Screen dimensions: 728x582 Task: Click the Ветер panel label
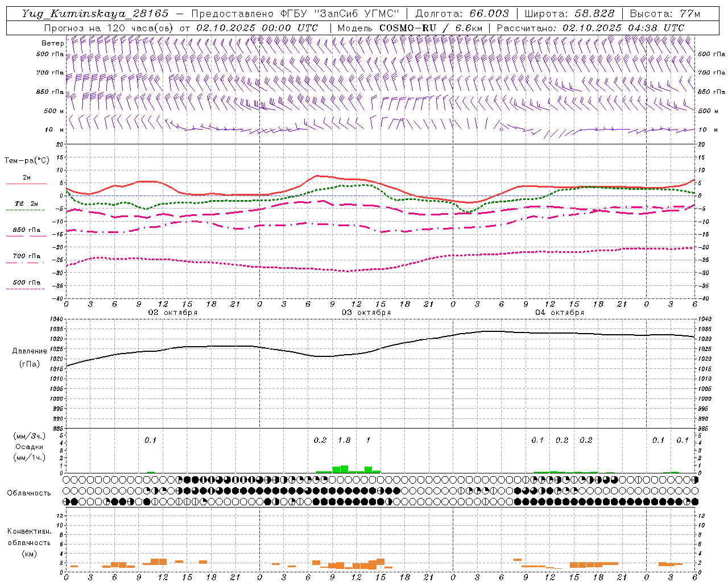point(53,43)
